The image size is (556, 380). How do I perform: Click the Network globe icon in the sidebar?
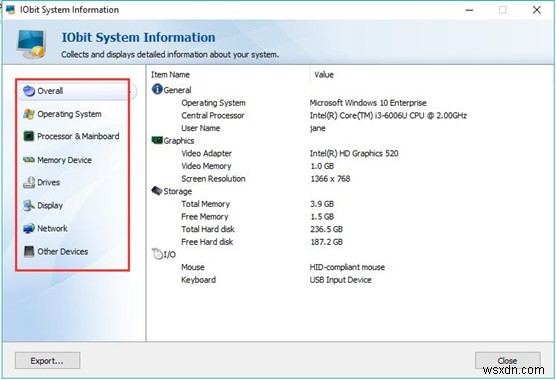click(29, 229)
